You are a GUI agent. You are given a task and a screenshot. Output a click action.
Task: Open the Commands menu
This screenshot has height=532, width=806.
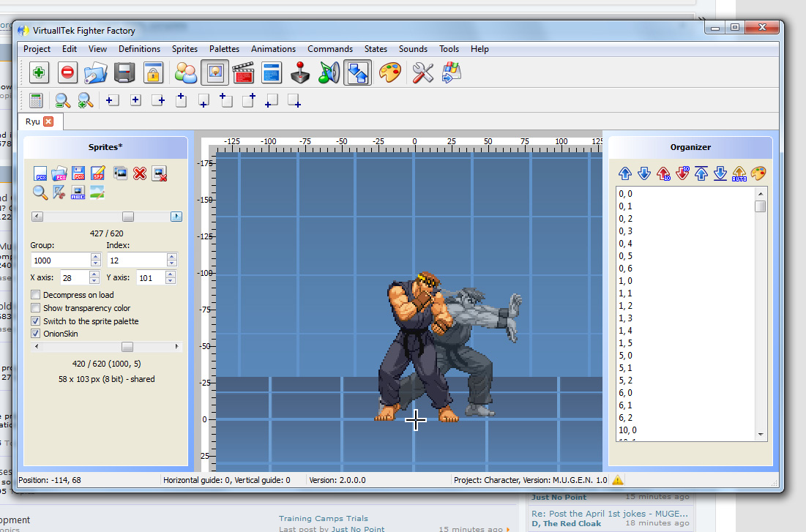330,49
